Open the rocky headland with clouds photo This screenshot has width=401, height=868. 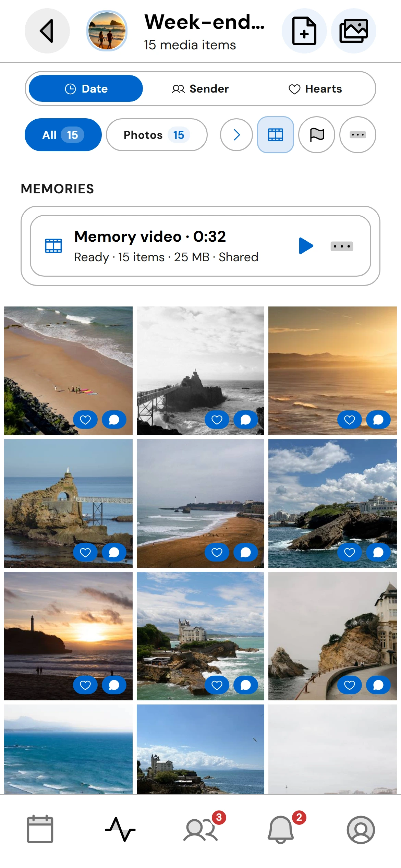[x=332, y=503]
